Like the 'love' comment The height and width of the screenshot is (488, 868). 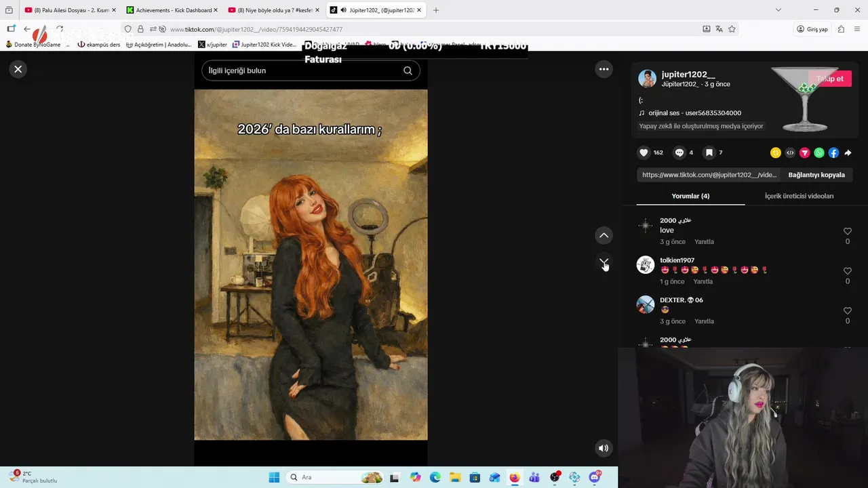coord(847,231)
